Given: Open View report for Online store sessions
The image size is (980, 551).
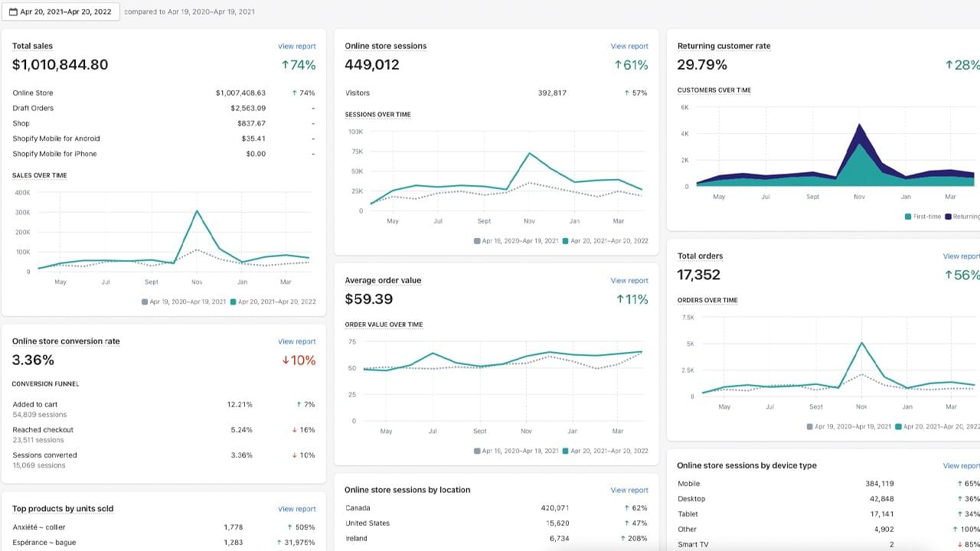Looking at the screenshot, I should tap(629, 47).
